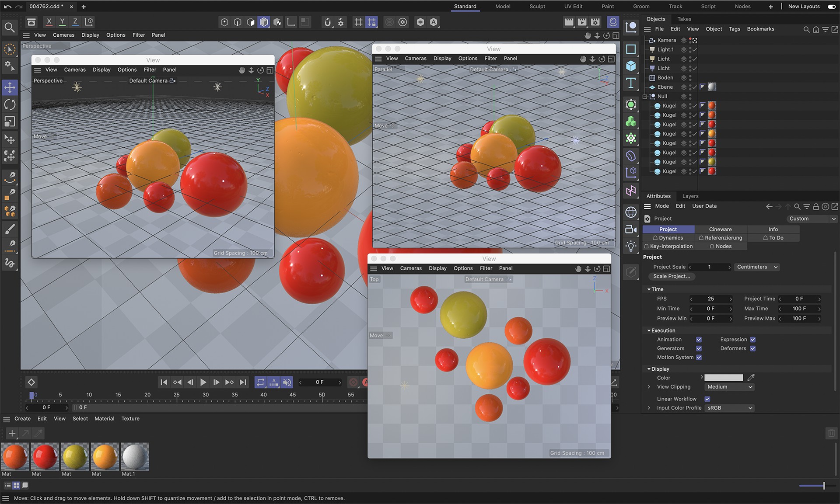The image size is (840, 504).
Task: Select the Rotate tool in left toolbar
Action: pos(10,104)
